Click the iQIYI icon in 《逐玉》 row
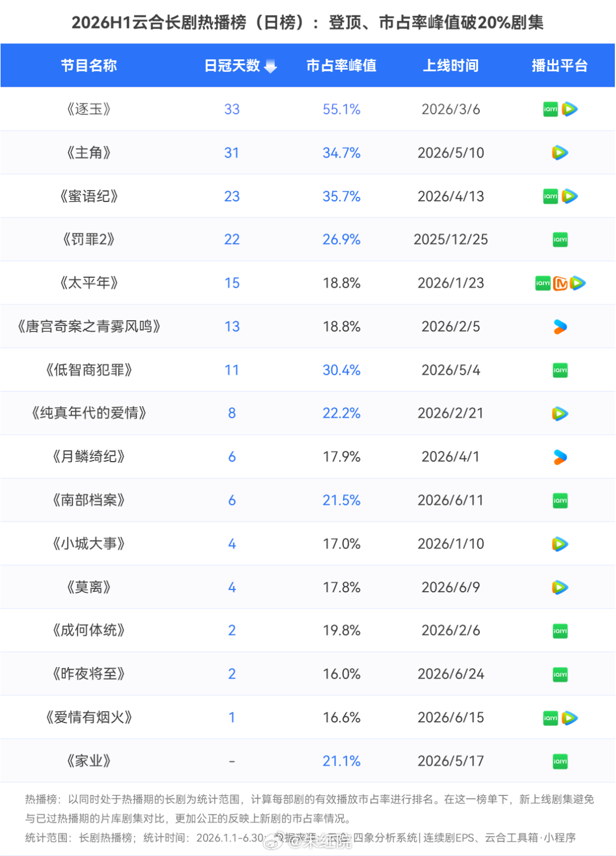616x856 pixels. click(x=550, y=109)
